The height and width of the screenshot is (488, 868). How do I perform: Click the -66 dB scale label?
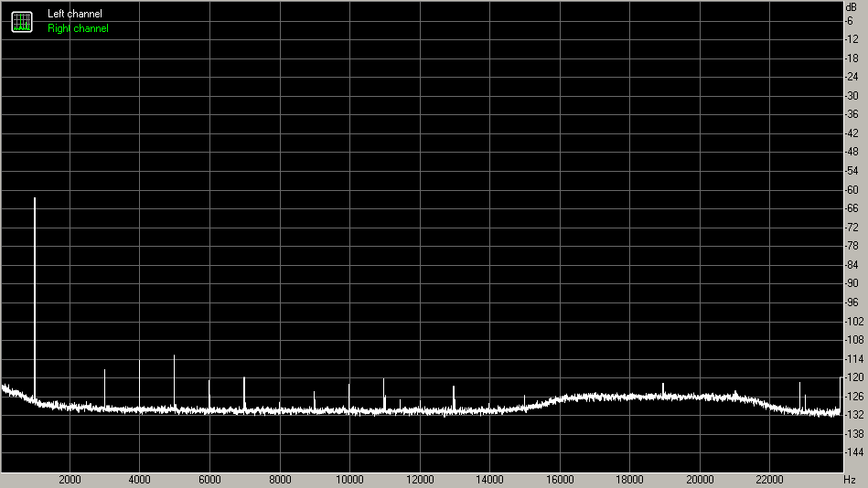[x=852, y=208]
